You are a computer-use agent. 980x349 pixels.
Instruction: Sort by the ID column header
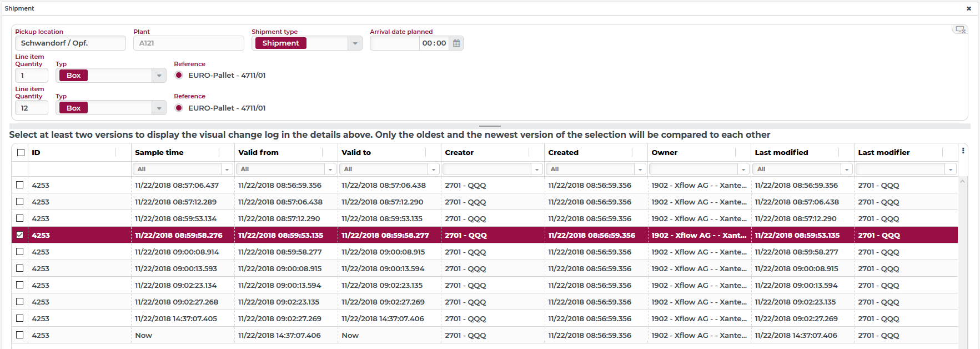pyautogui.click(x=36, y=152)
